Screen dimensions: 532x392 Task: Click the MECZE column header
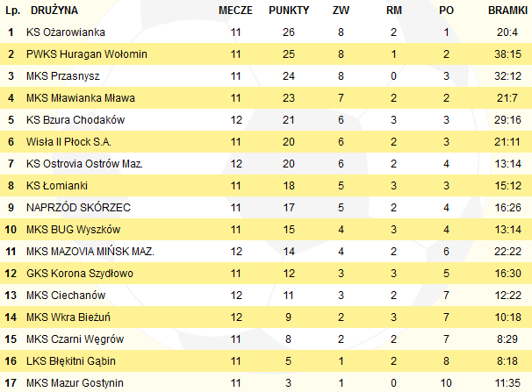(235, 11)
